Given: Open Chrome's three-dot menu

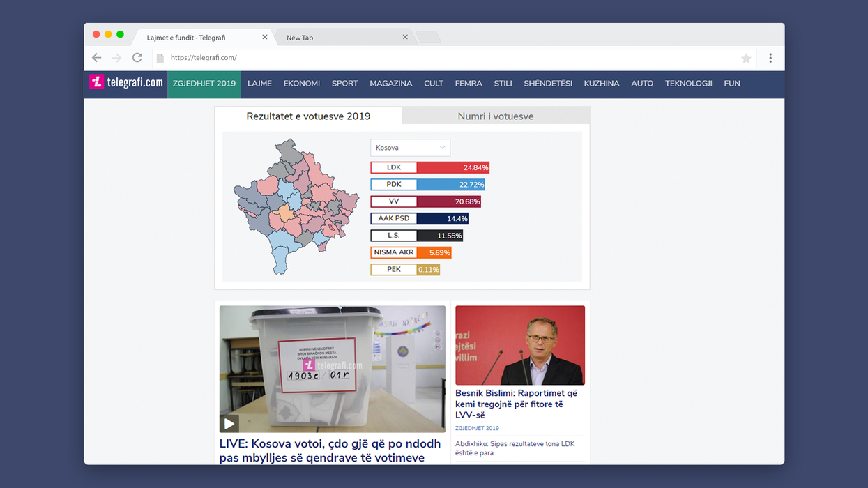Looking at the screenshot, I should tap(770, 58).
